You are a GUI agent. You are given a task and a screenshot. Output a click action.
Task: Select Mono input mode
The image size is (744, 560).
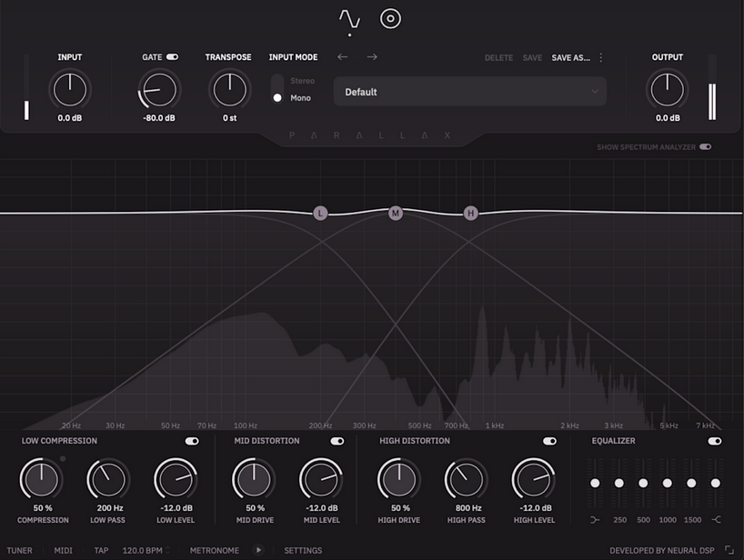click(300, 97)
